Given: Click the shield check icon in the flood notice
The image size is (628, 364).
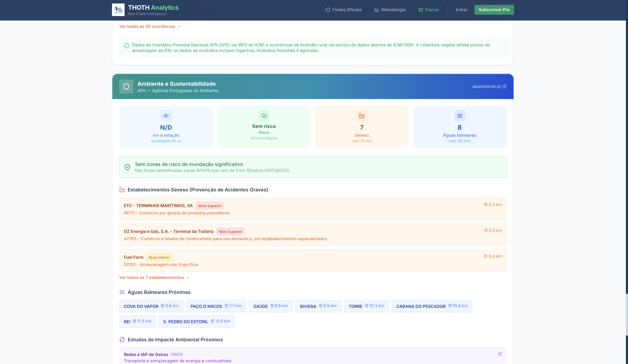Looking at the screenshot, I should pos(127,167).
